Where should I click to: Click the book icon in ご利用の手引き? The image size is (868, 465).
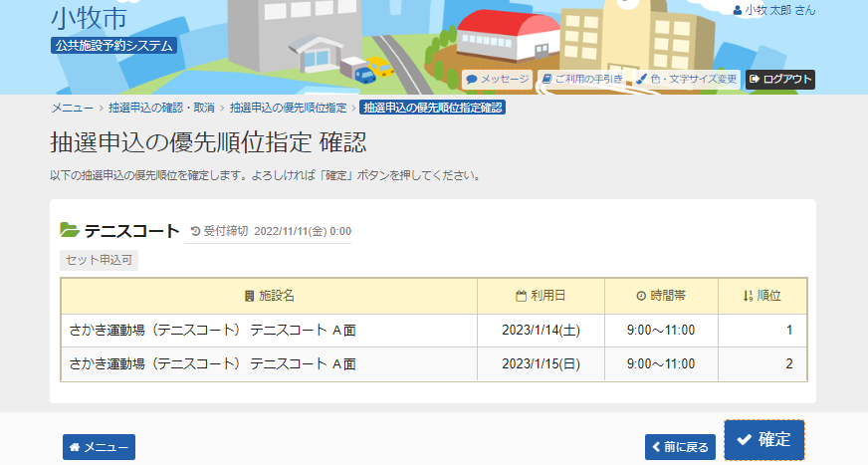point(546,80)
